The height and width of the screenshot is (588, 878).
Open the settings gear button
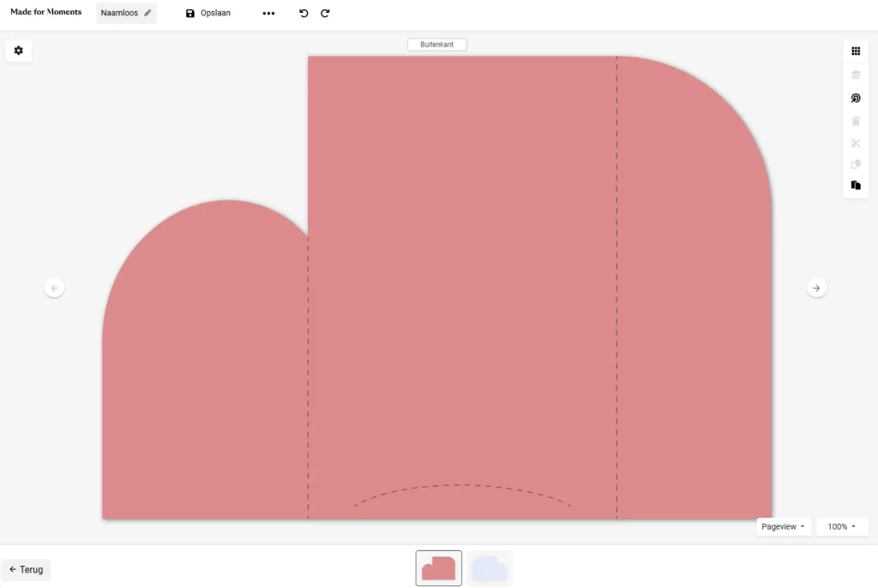pyautogui.click(x=19, y=51)
